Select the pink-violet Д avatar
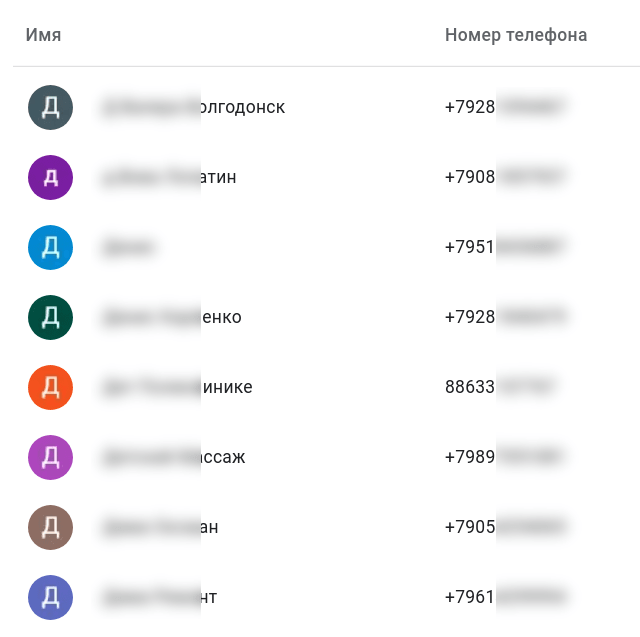Screen dimensions: 640x637 50,457
